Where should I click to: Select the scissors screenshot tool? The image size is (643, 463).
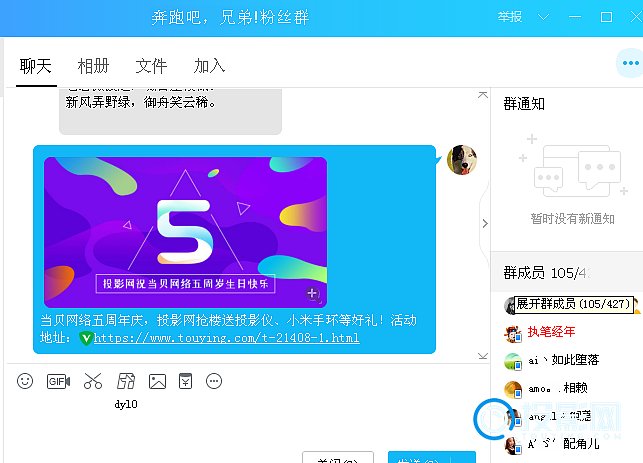pos(93,381)
